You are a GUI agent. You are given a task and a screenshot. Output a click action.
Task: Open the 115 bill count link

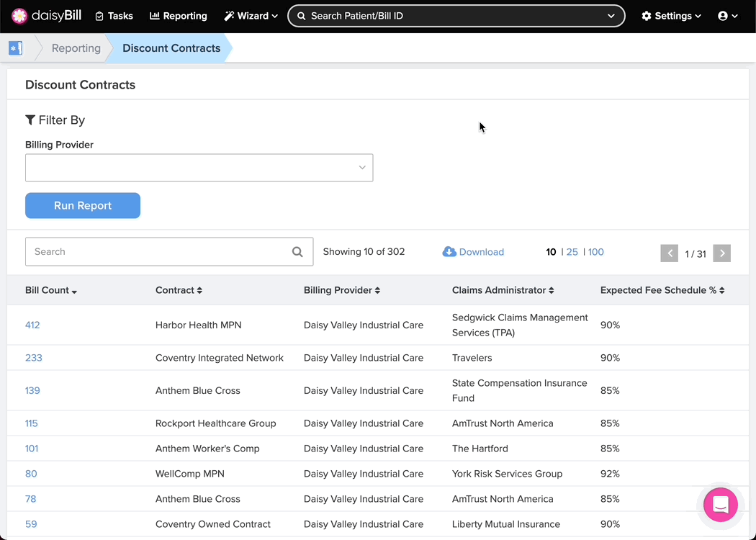click(32, 423)
